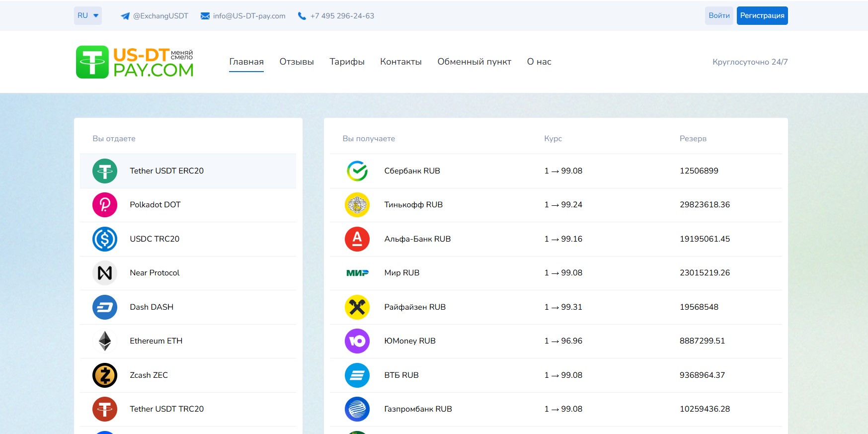The height and width of the screenshot is (434, 868).
Task: Click ЮMoney rate 1 → 96.96
Action: pos(563,341)
